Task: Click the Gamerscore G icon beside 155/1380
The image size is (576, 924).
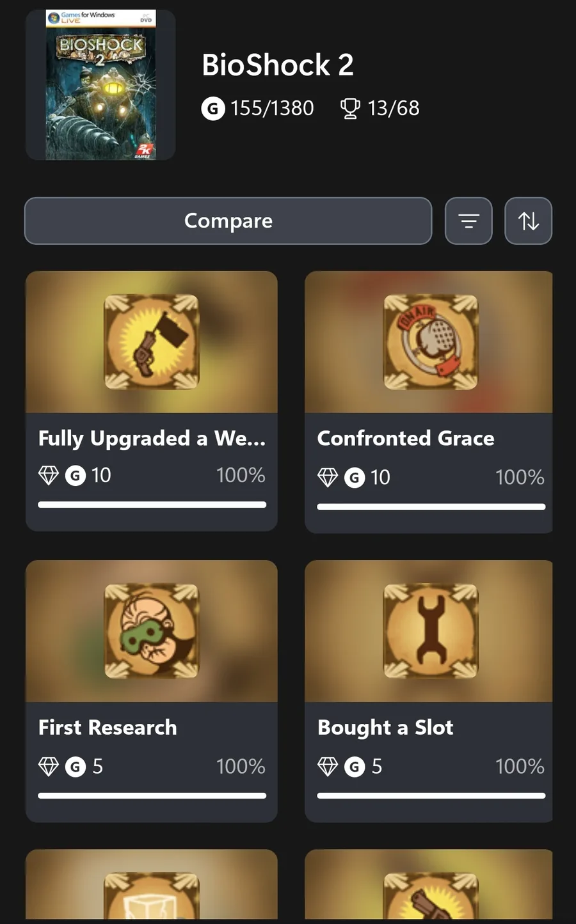Action: [x=213, y=109]
